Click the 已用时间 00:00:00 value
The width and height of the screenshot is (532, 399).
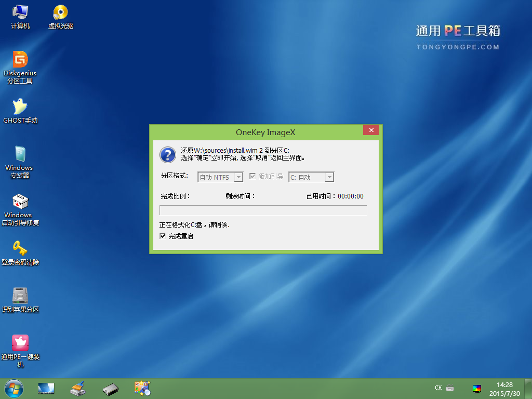(351, 196)
